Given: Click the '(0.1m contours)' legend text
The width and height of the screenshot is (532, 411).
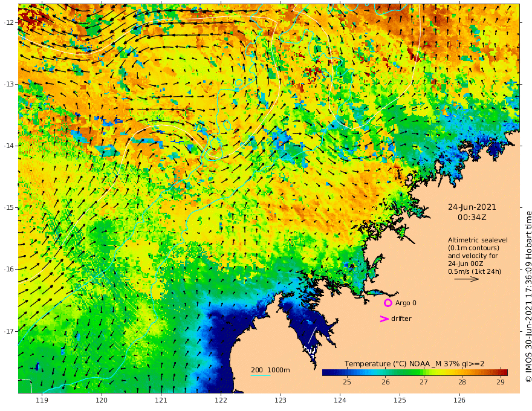Looking at the screenshot, I should (473, 248).
